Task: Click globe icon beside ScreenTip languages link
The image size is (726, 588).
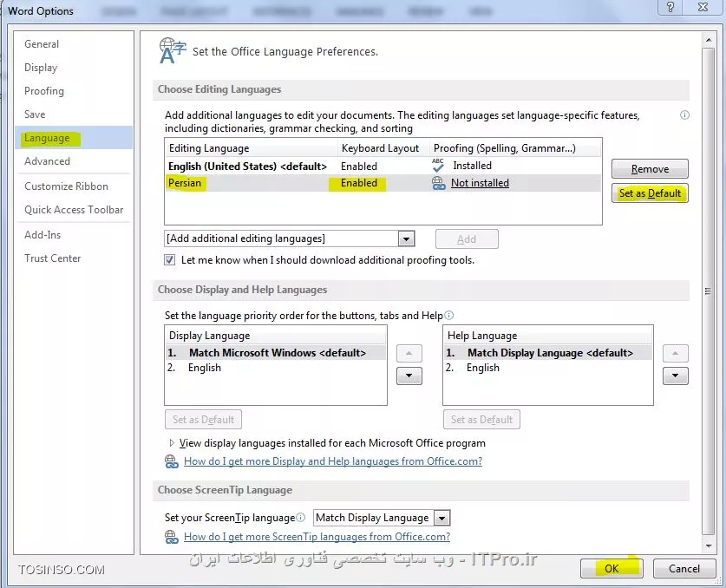Action: point(172,537)
